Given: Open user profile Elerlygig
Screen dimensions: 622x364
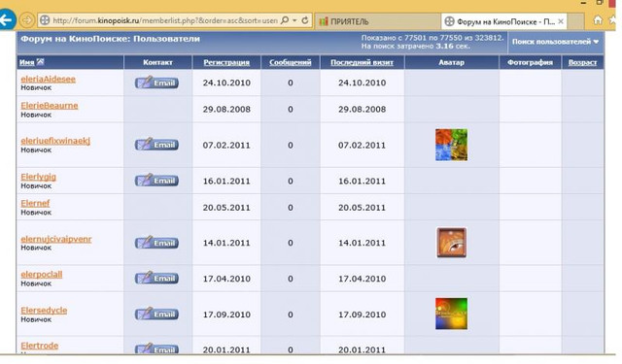Looking at the screenshot, I should 39,177.
